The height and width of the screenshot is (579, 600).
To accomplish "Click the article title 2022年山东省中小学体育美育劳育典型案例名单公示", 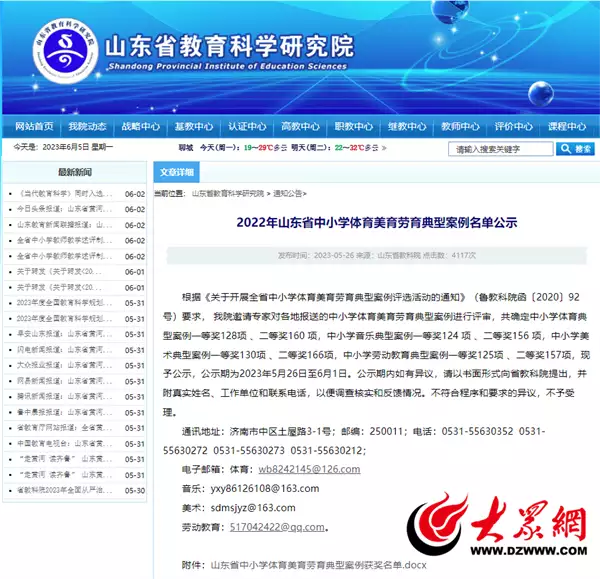I will coord(377,222).
